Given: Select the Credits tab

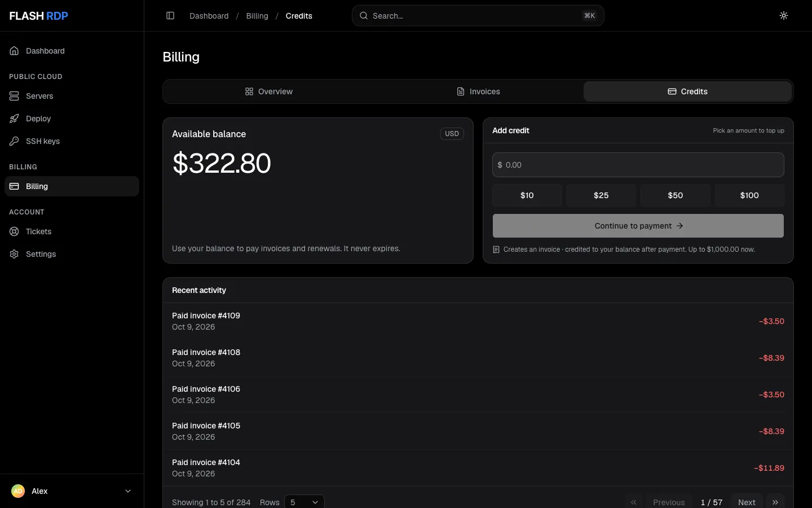Looking at the screenshot, I should click(687, 91).
